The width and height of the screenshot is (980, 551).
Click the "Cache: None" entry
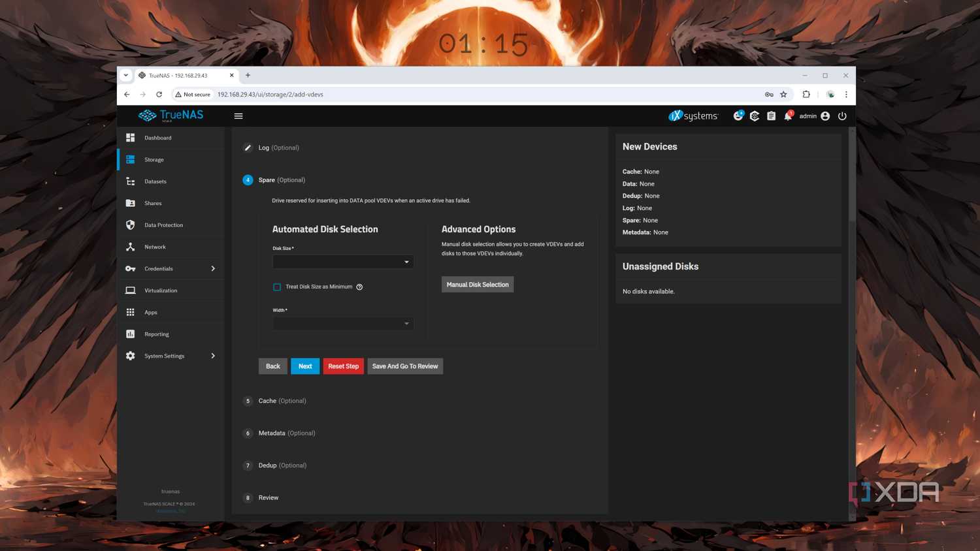click(x=641, y=172)
